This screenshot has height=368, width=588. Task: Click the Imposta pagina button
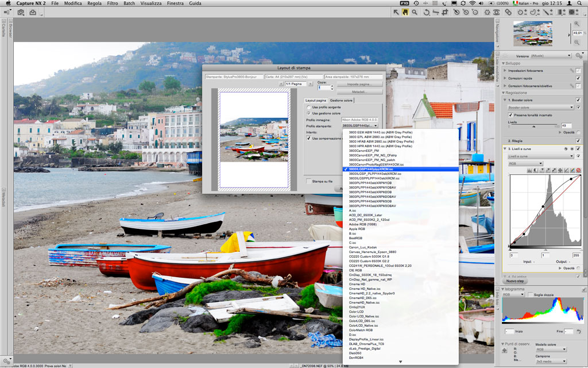click(x=359, y=85)
